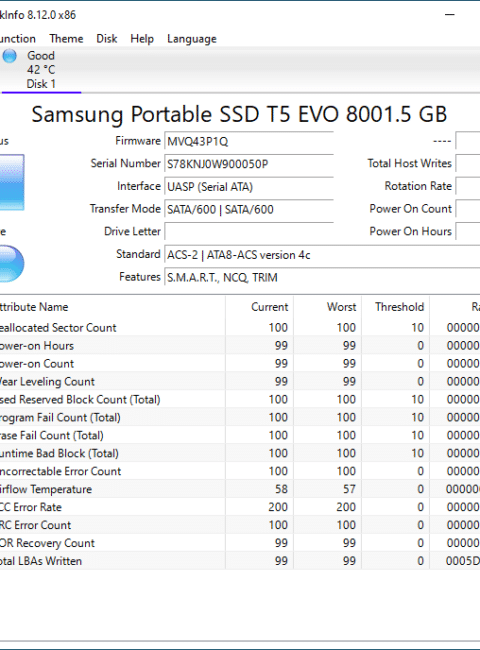Select the Total LBAs Written row
The image size is (480, 650).
coord(240,561)
